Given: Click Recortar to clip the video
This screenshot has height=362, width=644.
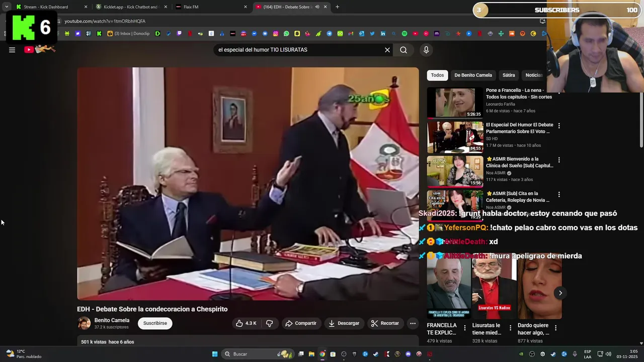Looking at the screenshot, I should tap(385, 323).
